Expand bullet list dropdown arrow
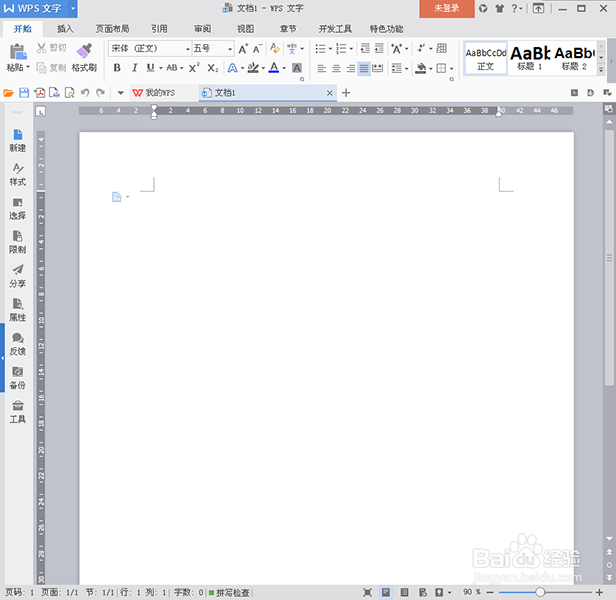 [331, 49]
